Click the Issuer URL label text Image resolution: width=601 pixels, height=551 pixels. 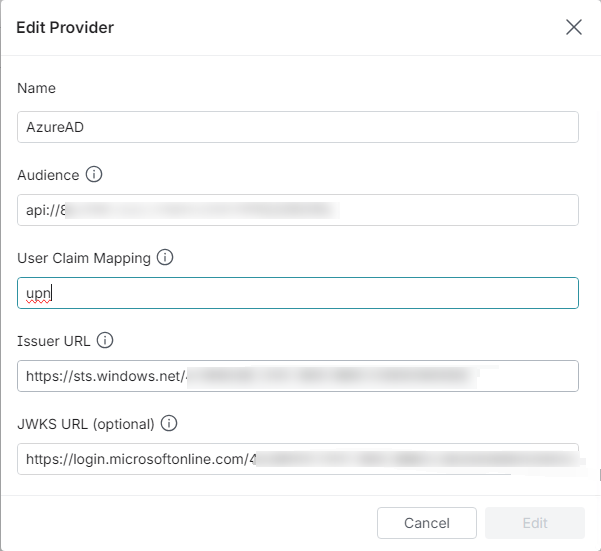tap(54, 341)
